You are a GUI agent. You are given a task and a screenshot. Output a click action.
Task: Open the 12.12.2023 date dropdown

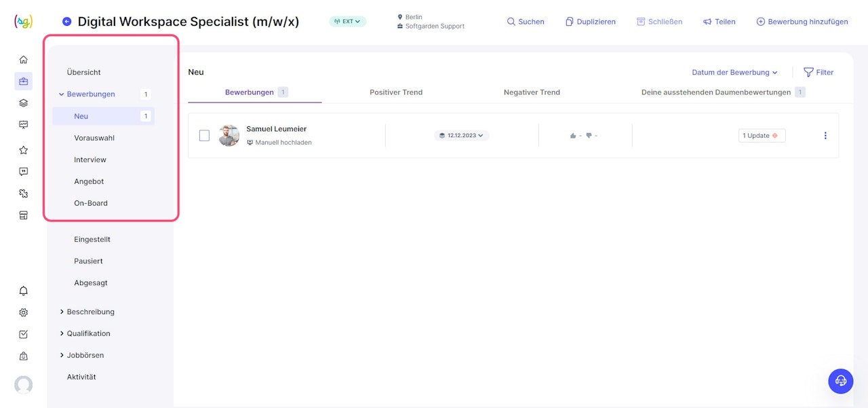[462, 136]
